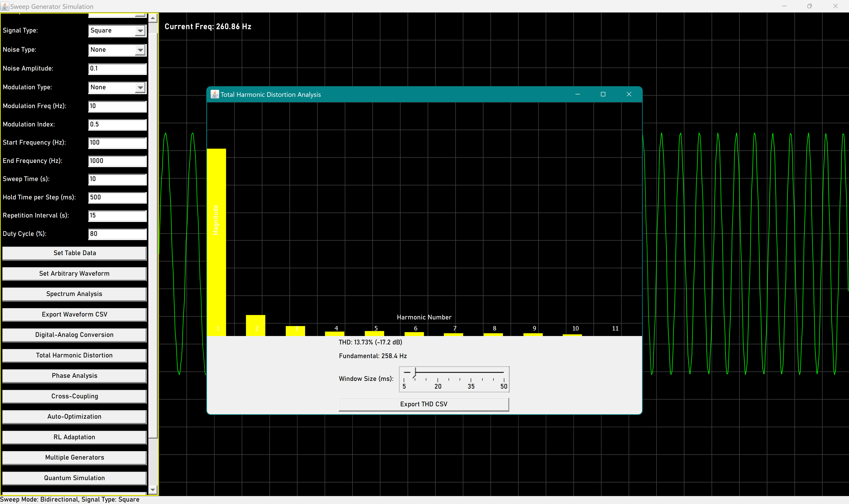Open the Modulation Type dropdown
849x504 pixels.
(140, 88)
